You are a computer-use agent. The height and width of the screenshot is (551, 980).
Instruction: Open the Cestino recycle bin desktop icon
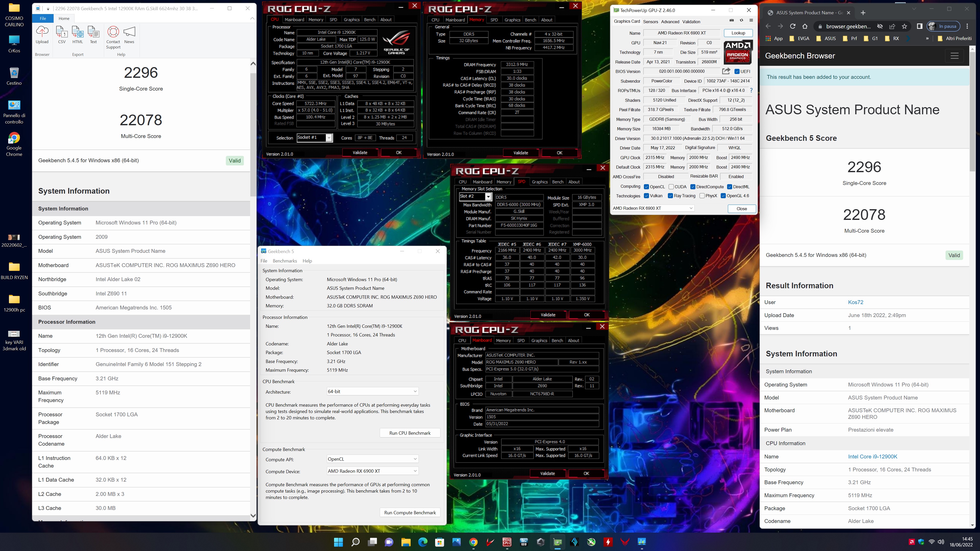14,76
